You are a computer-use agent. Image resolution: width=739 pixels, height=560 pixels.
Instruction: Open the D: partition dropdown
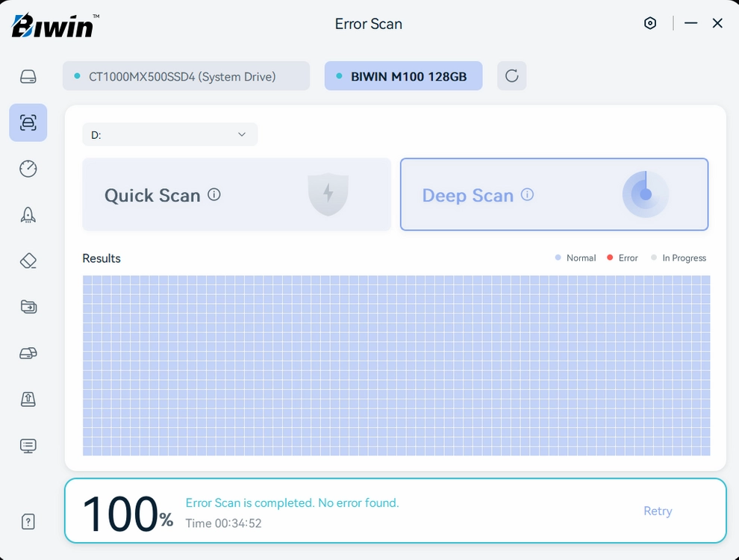tap(170, 134)
